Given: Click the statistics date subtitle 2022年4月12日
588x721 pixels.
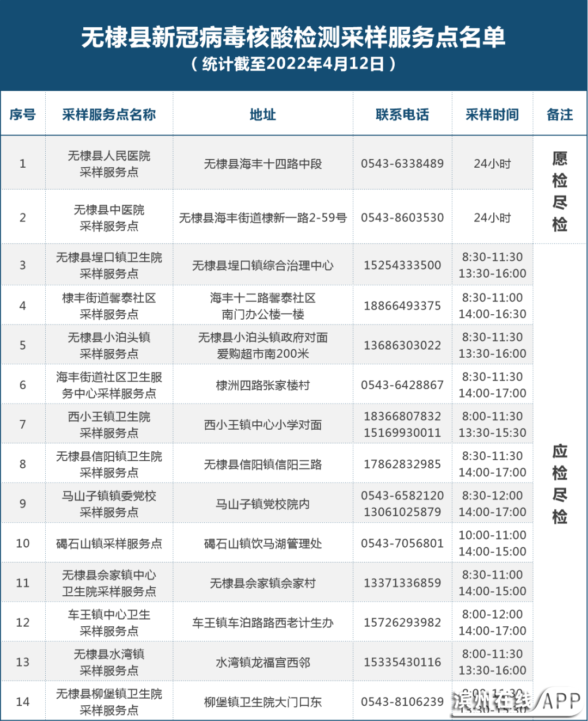Looking at the screenshot, I should point(293,64).
